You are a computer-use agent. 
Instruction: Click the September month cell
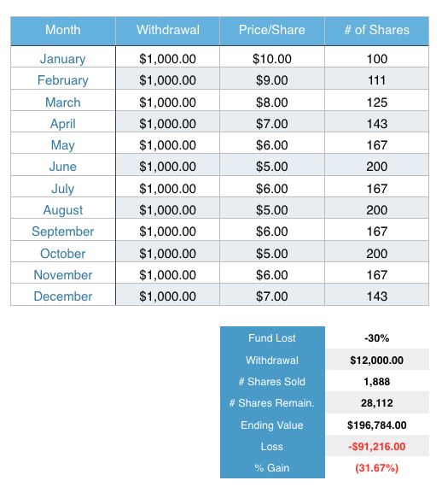point(63,231)
